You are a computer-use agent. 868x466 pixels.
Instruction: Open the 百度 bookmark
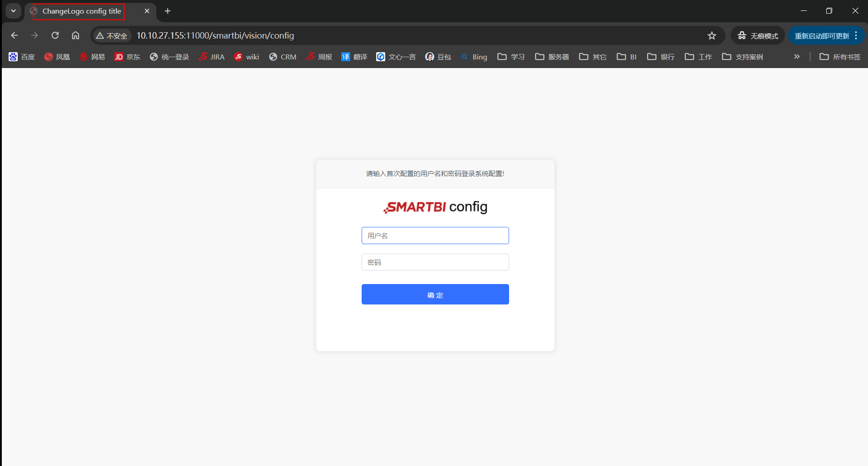pos(21,57)
